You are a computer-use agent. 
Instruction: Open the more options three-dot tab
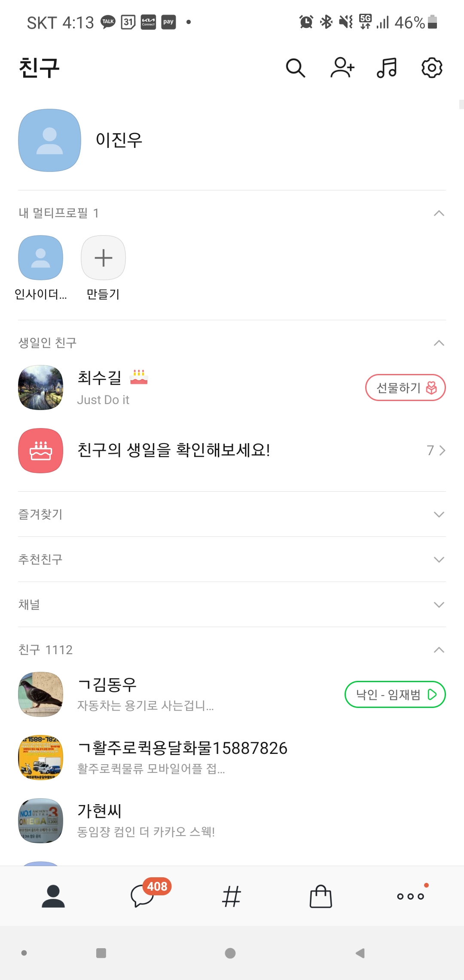(x=410, y=896)
